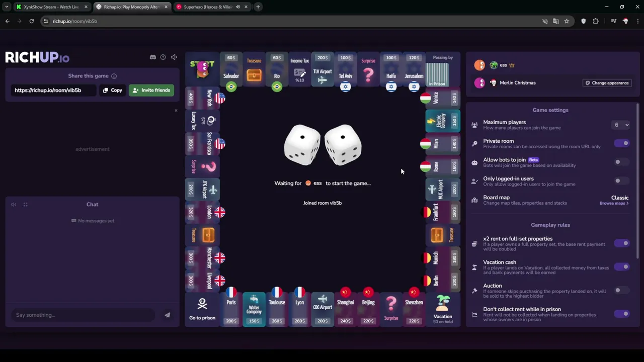644x362 pixels.
Task: Send the chat message with the paper-plane icon
Action: click(x=167, y=315)
